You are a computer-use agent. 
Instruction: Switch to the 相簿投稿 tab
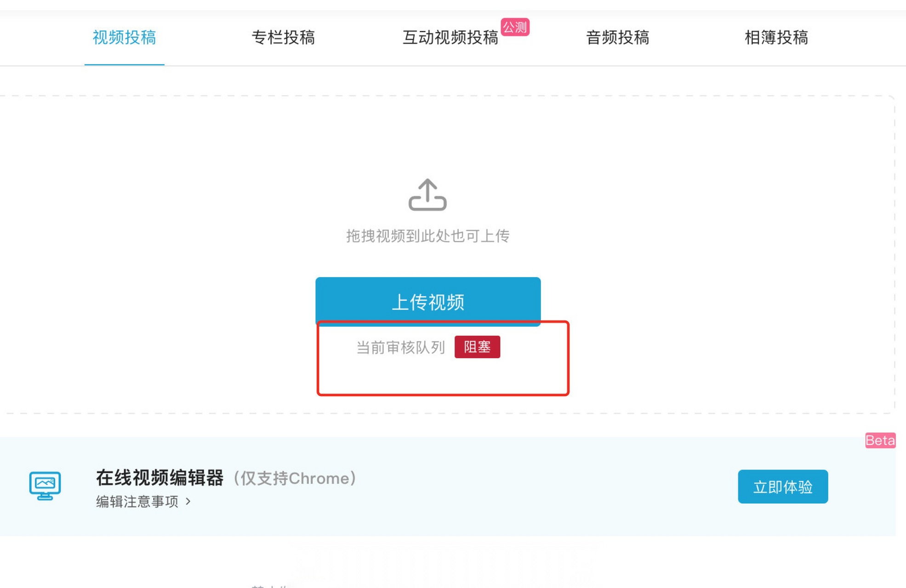point(776,38)
